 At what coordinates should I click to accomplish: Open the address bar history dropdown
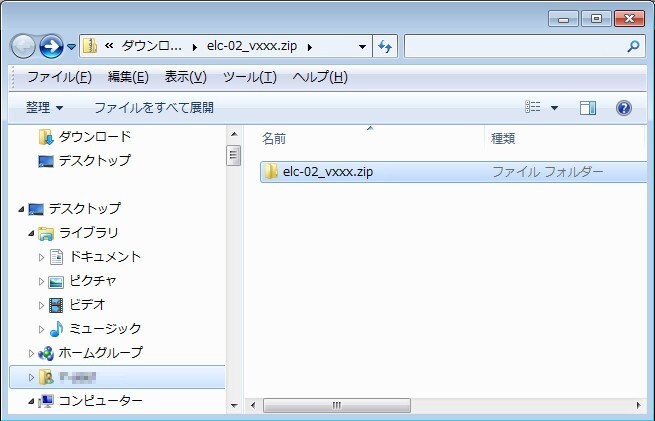point(361,46)
